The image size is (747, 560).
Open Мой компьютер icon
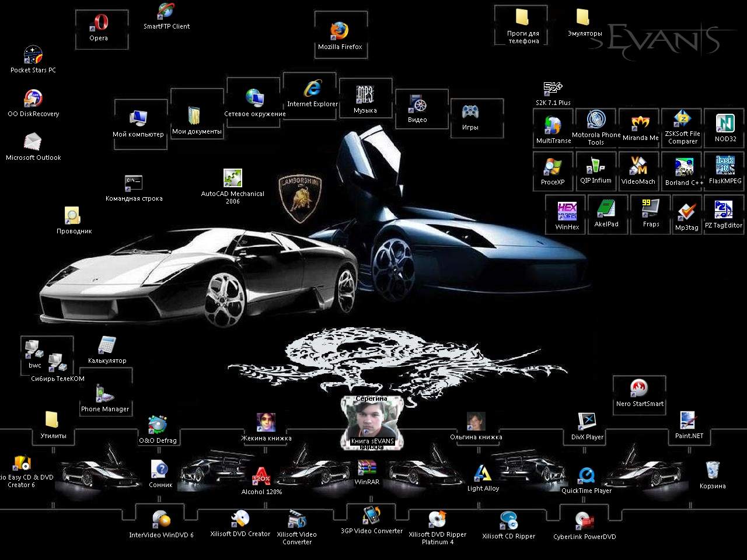(138, 118)
